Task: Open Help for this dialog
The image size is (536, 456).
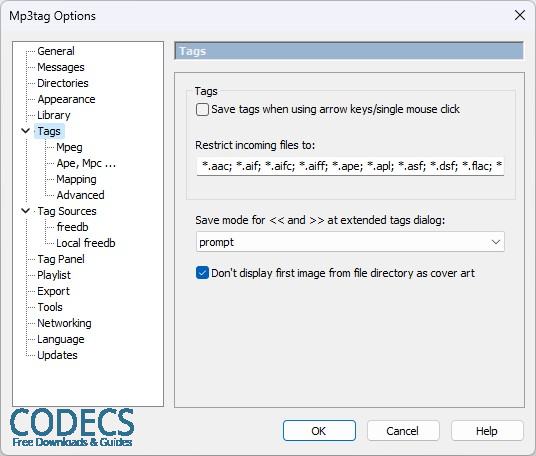Action: click(x=487, y=431)
